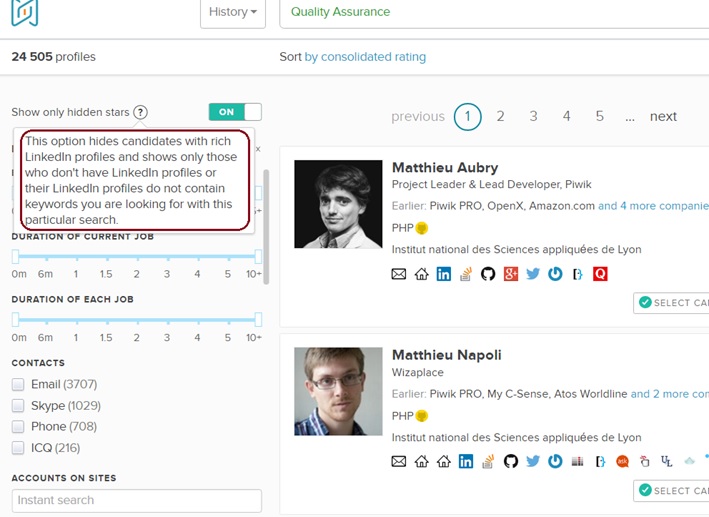The height and width of the screenshot is (517, 709).
Task: Close filter via small x near tooltip
Action: (x=258, y=149)
